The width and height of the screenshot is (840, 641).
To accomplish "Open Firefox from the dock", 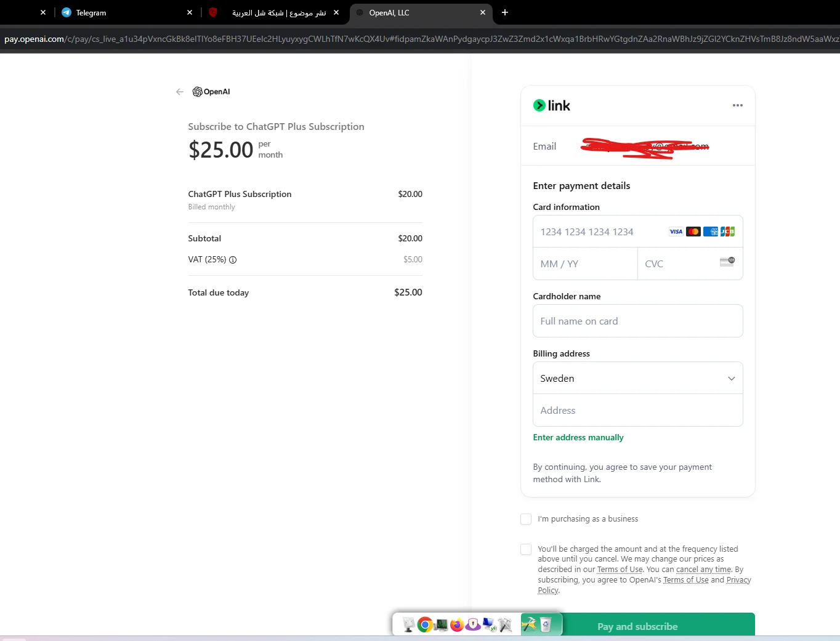I will [x=457, y=625].
